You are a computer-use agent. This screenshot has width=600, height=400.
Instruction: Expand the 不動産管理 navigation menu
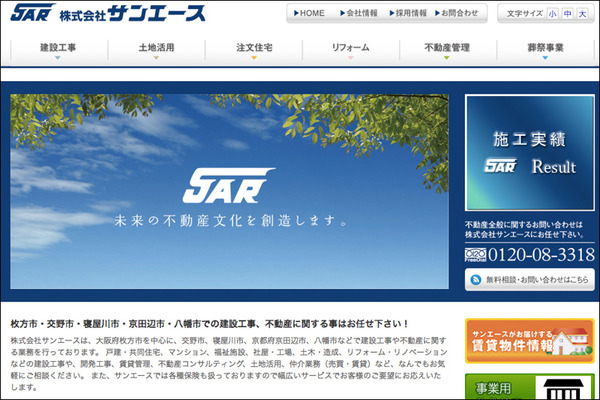[x=446, y=48]
